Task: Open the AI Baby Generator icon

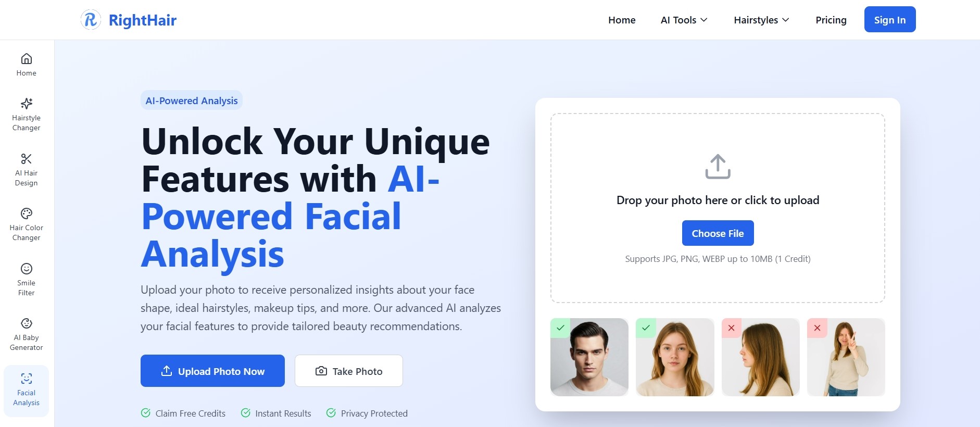Action: [26, 323]
